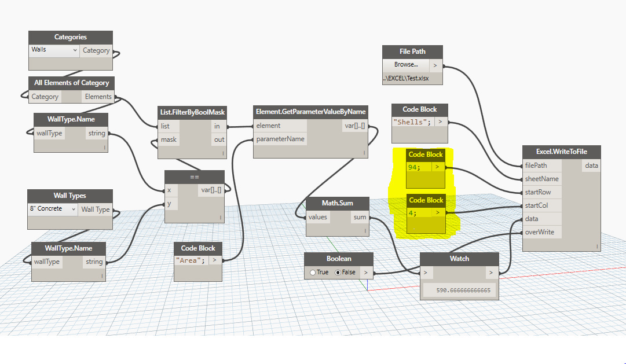Select WallType.Name node title below All Elements
626x364 pixels.
point(71,119)
